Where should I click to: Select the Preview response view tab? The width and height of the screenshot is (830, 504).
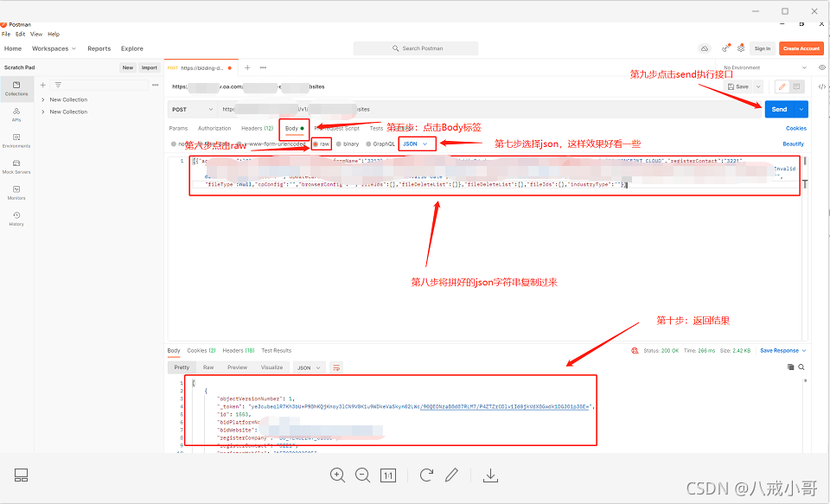pyautogui.click(x=237, y=367)
